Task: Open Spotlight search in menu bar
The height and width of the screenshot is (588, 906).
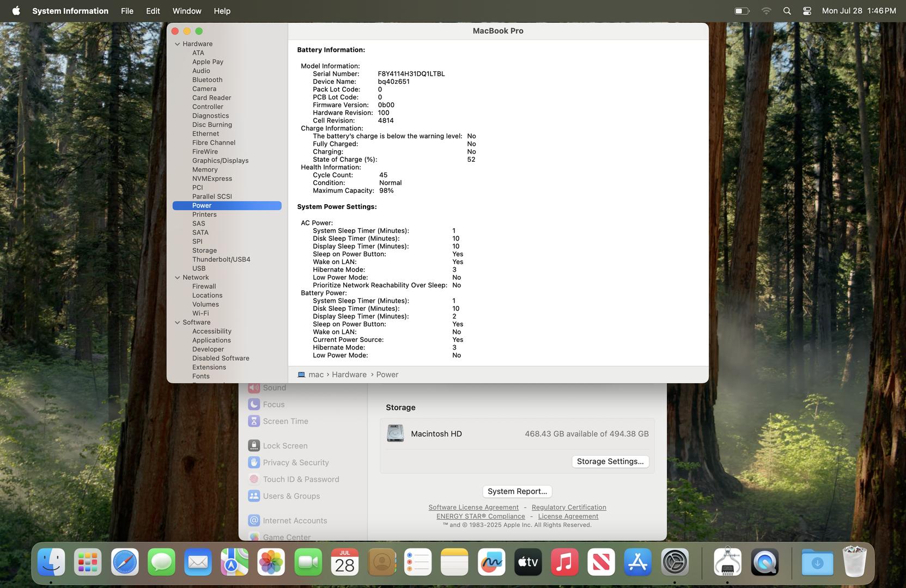Action: click(x=787, y=11)
